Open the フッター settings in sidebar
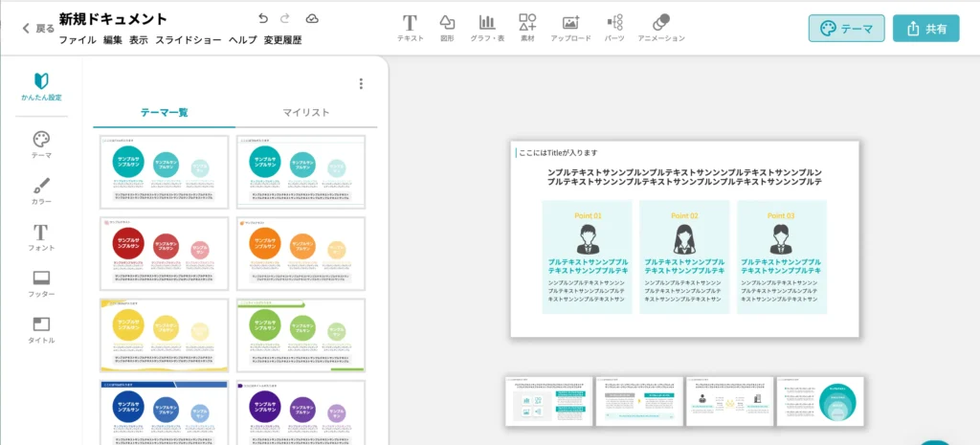The width and height of the screenshot is (980, 445). (41, 283)
